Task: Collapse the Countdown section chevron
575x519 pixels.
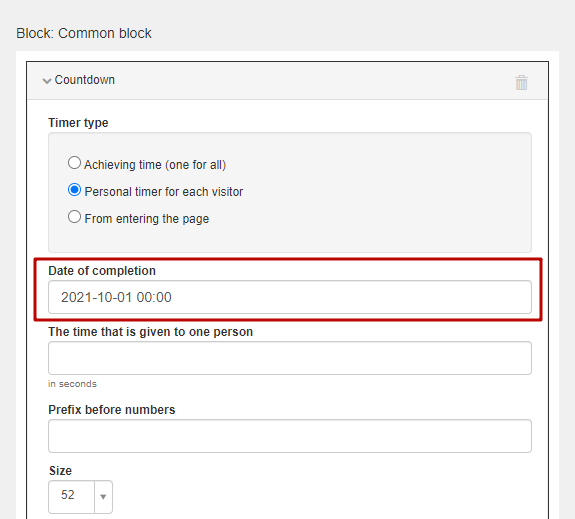Action: [x=47, y=81]
